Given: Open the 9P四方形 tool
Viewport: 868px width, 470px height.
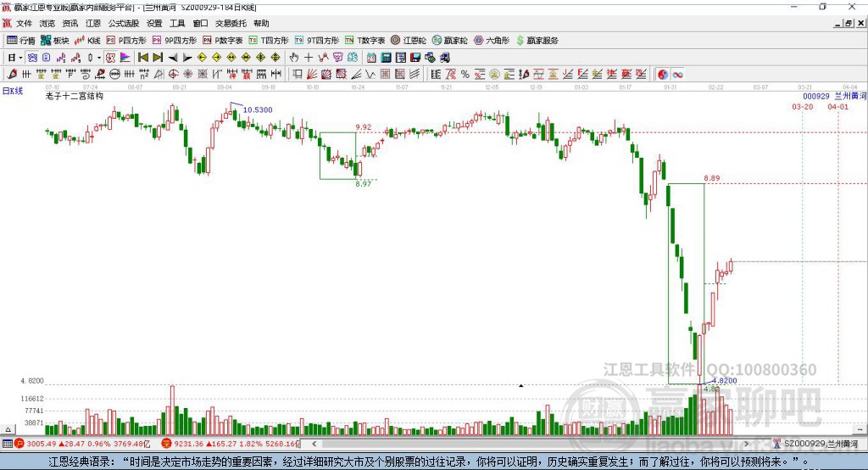Looking at the screenshot, I should coord(175,41).
